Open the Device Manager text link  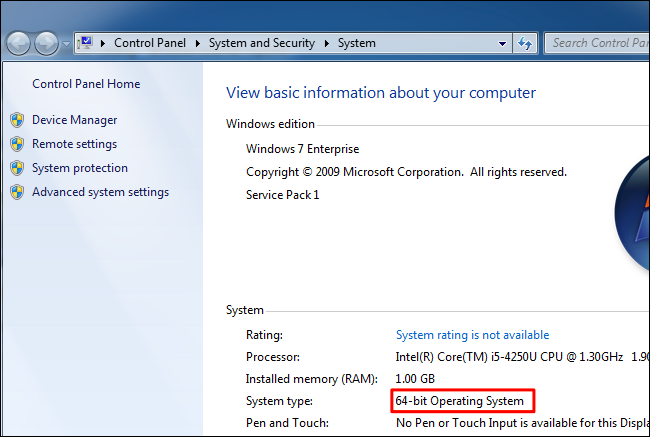pyautogui.click(x=74, y=120)
